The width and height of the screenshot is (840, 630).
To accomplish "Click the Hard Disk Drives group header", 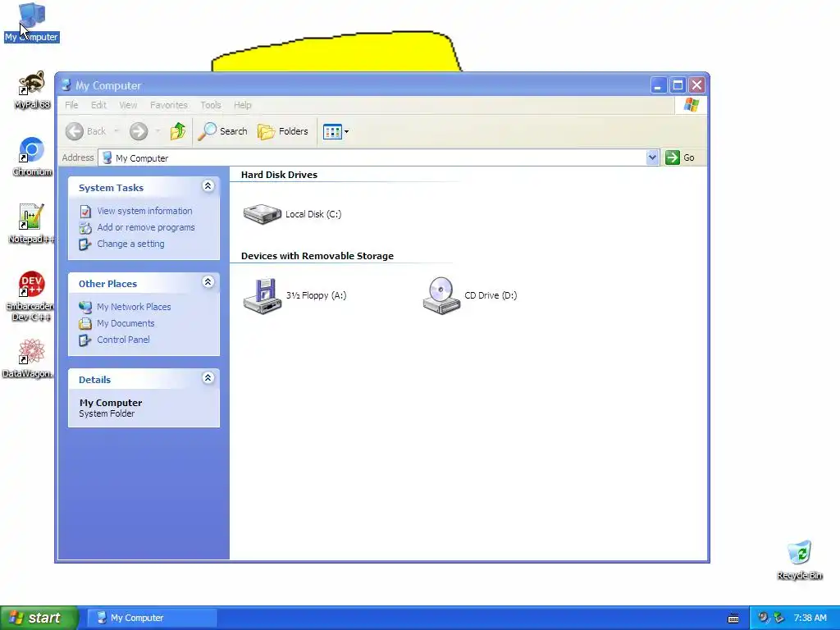I will [279, 175].
